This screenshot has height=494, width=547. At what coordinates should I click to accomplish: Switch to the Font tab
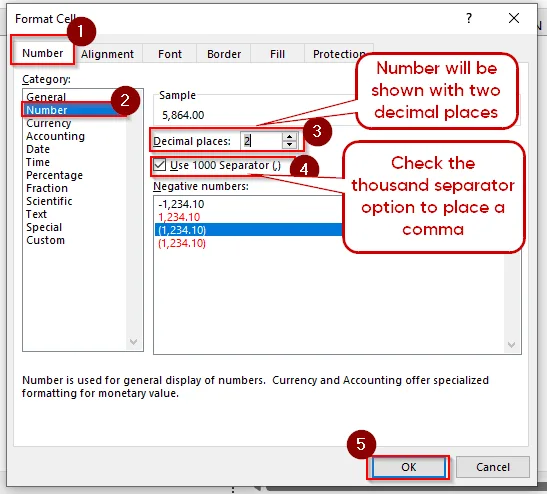click(x=170, y=54)
